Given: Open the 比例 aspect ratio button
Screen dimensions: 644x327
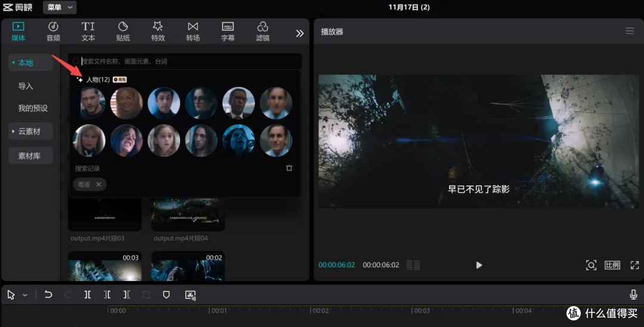Looking at the screenshot, I should coord(612,265).
